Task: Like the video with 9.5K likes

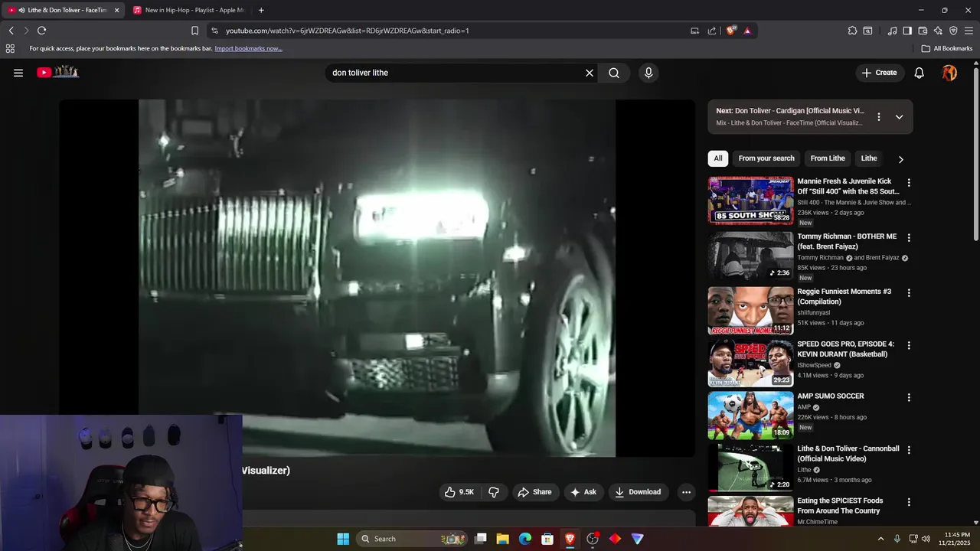Action: [x=459, y=492]
